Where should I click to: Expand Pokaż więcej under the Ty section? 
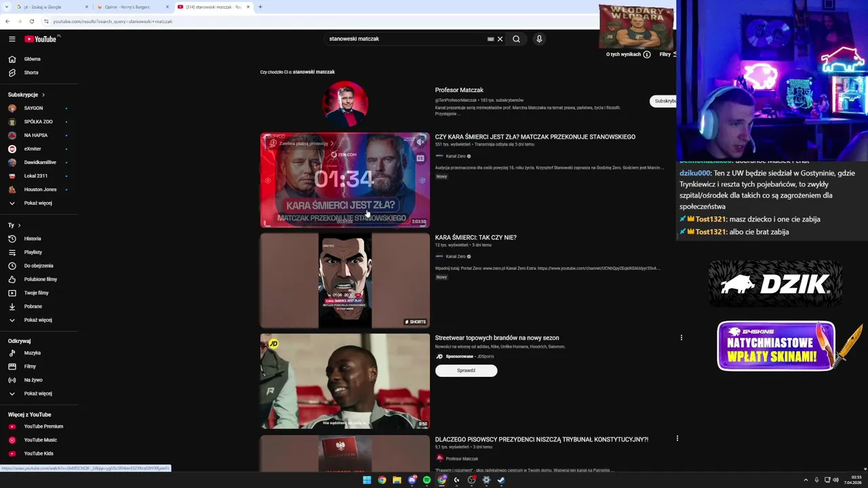tap(39, 320)
